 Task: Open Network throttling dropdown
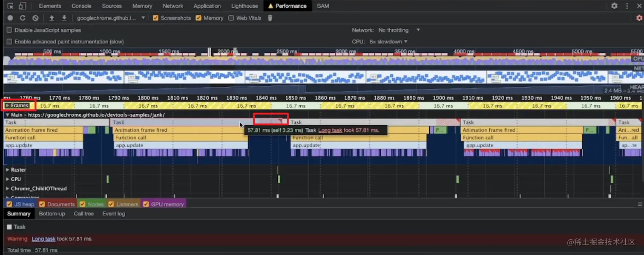coord(399,30)
